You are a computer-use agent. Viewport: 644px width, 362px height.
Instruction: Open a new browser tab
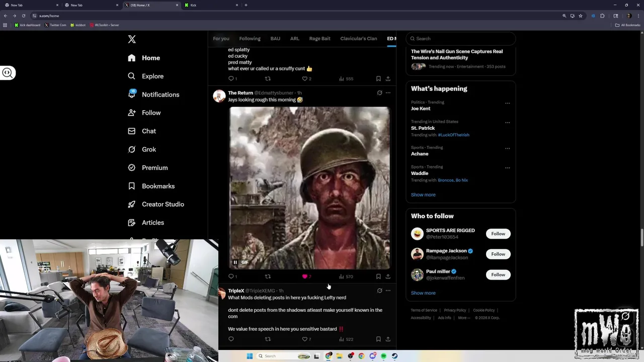[x=246, y=5]
